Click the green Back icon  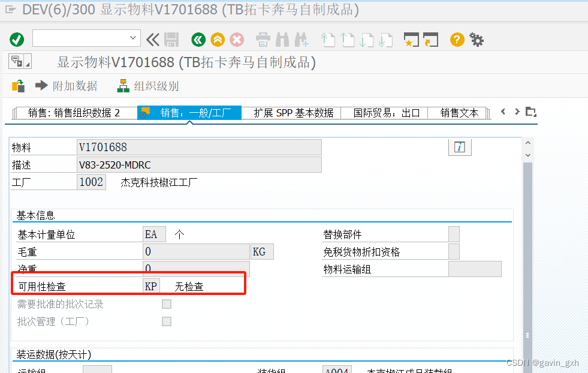pos(198,40)
